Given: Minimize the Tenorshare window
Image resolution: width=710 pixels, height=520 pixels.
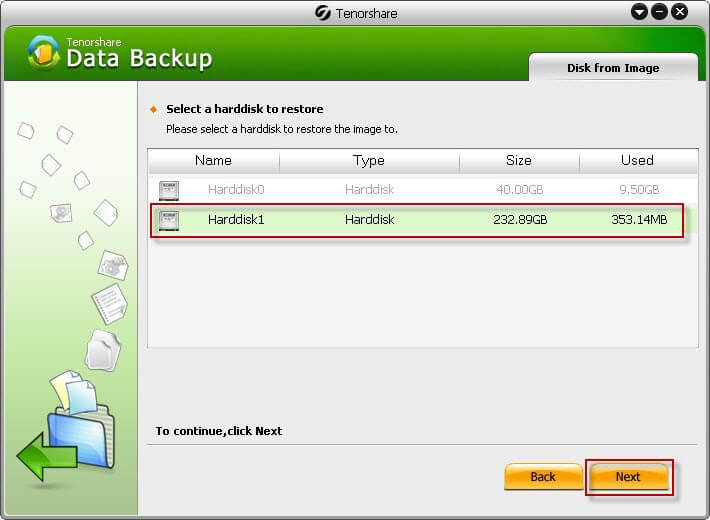Looking at the screenshot, I should pyautogui.click(x=639, y=12).
